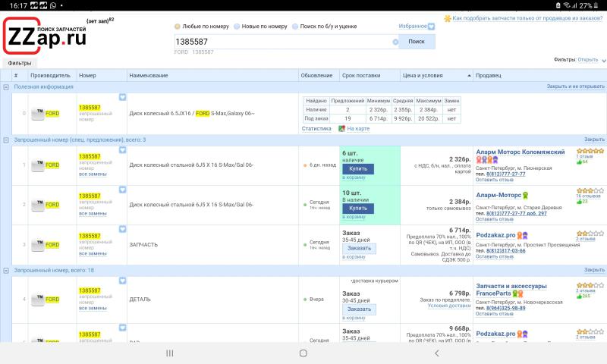
Task: Clear the search field with the X icon
Action: pos(395,42)
